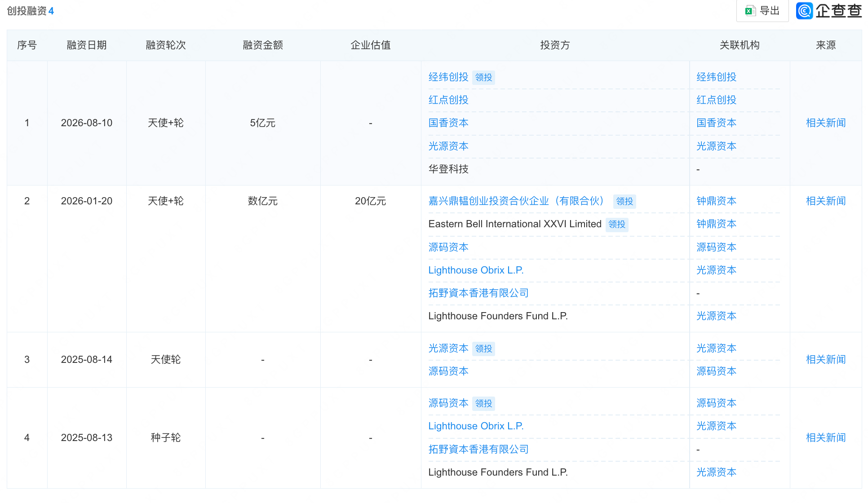Open 钟鼎资本 beside 嘉兴鼎韫创业投资

[x=717, y=201]
